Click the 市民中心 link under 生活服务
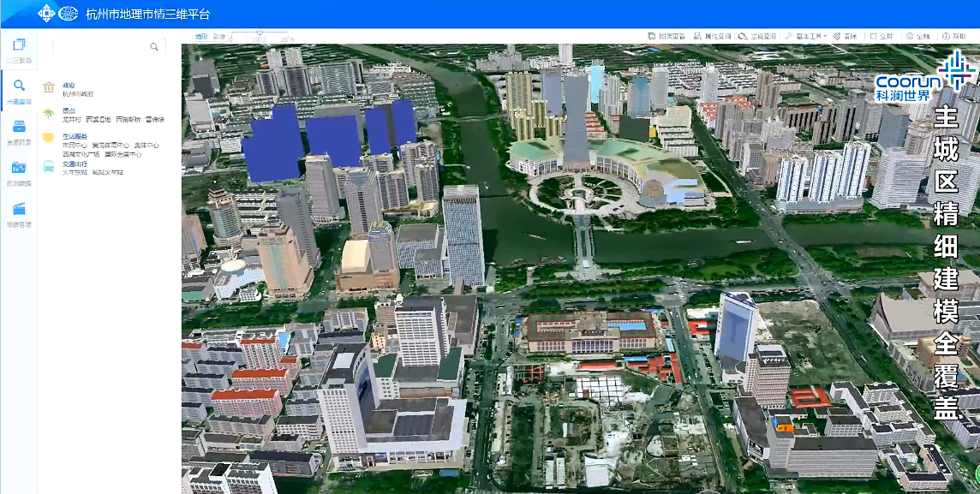Viewport: 980px width, 494px height. pyautogui.click(x=75, y=145)
